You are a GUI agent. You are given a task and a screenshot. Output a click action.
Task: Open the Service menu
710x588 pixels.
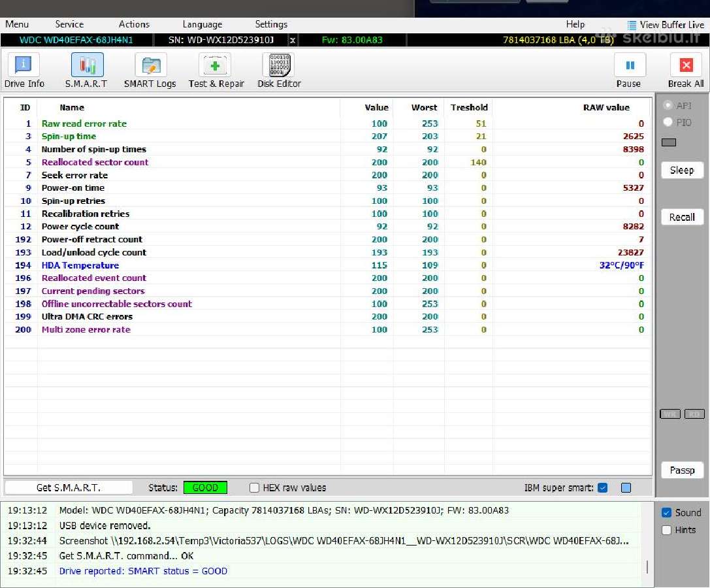[x=69, y=24]
